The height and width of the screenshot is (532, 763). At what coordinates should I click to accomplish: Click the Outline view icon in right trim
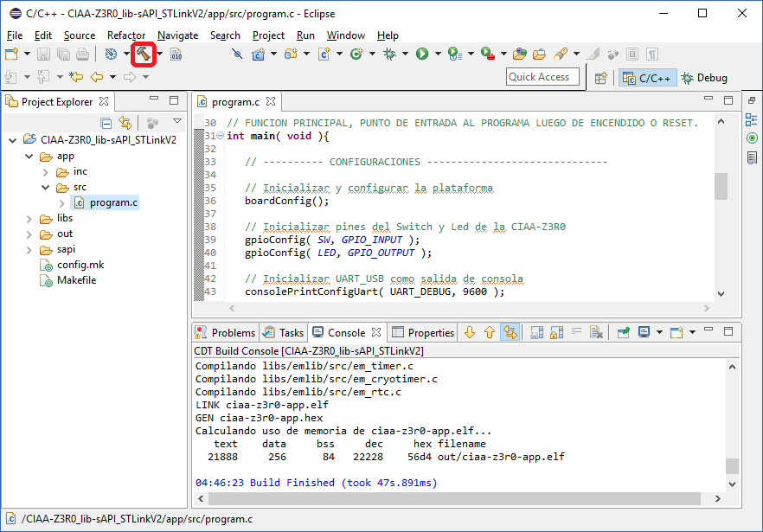click(x=751, y=119)
